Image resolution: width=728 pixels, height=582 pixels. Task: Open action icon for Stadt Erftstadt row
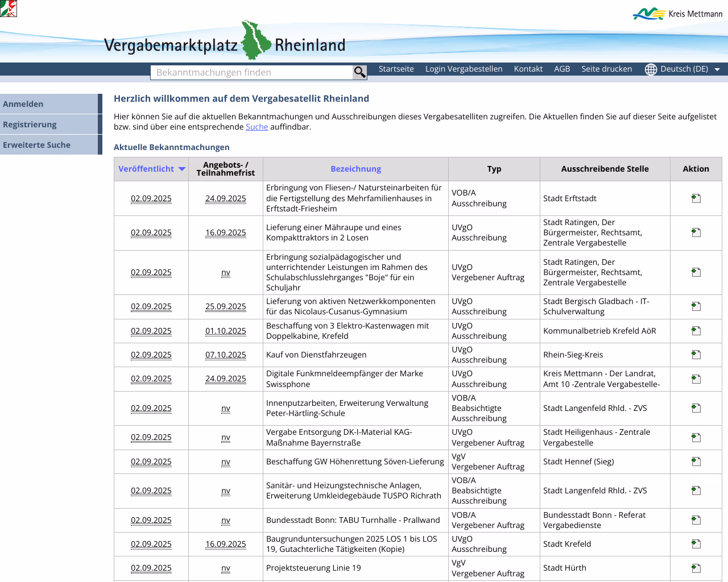(x=696, y=198)
